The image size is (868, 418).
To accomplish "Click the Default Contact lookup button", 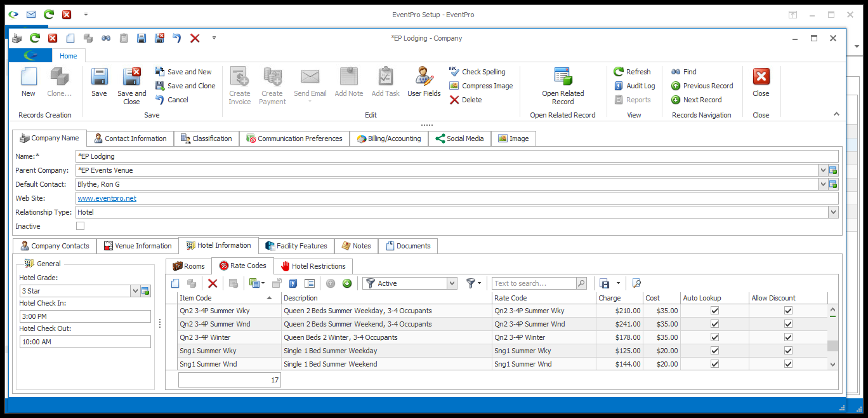I will 833,184.
